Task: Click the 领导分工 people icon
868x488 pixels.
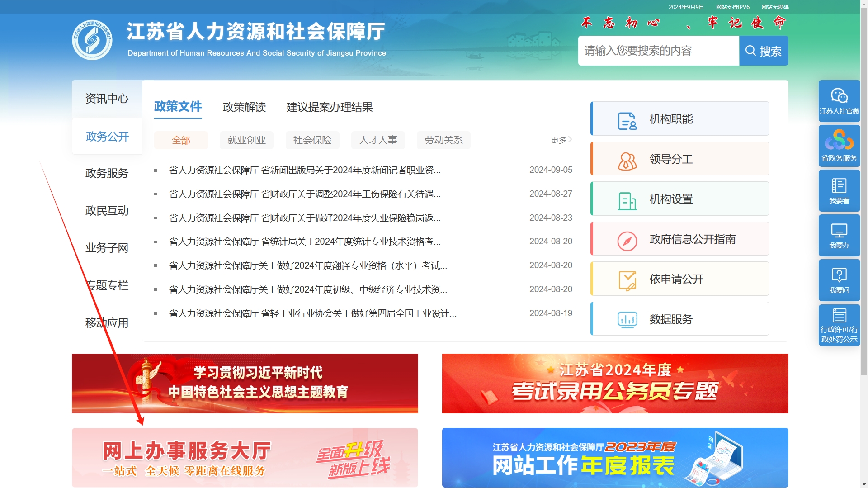Action: [627, 161]
